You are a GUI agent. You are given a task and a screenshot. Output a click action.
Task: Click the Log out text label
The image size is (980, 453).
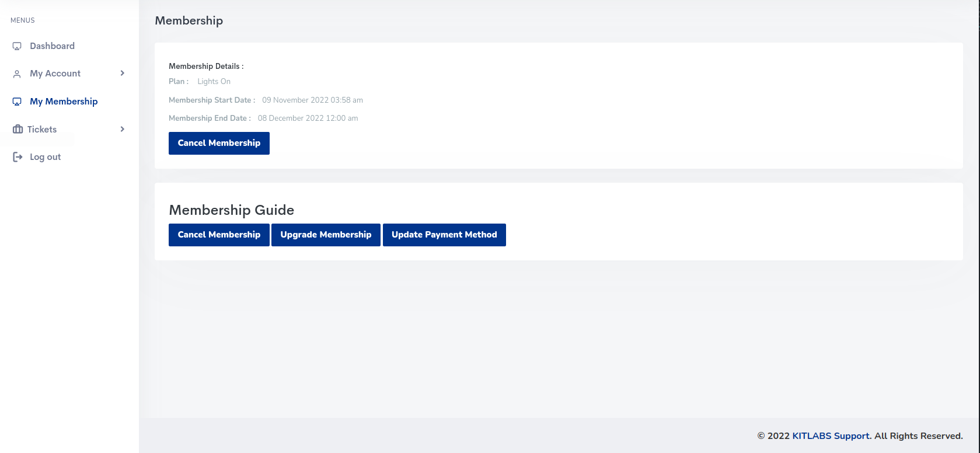tap(45, 157)
